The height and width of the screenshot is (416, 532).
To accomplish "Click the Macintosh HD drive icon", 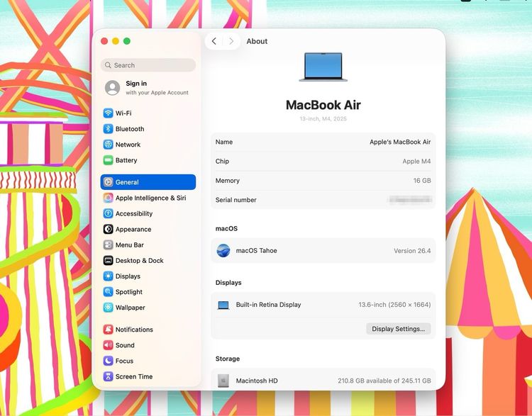I will click(x=223, y=381).
